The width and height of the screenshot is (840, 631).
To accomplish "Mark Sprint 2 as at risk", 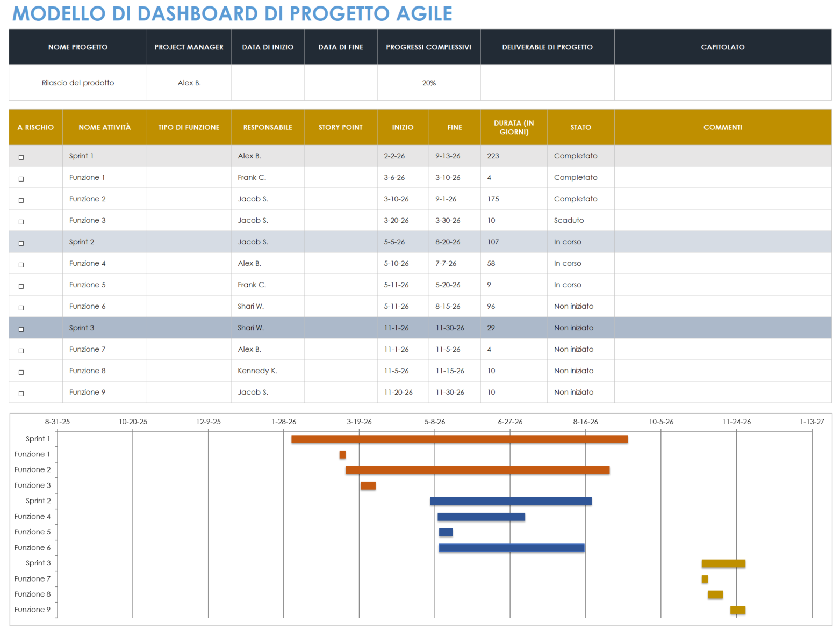I will coord(21,243).
